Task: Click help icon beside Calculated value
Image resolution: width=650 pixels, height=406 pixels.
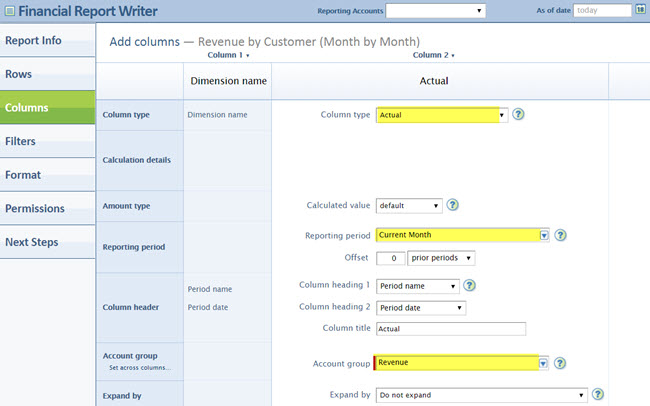Action: click(x=453, y=206)
